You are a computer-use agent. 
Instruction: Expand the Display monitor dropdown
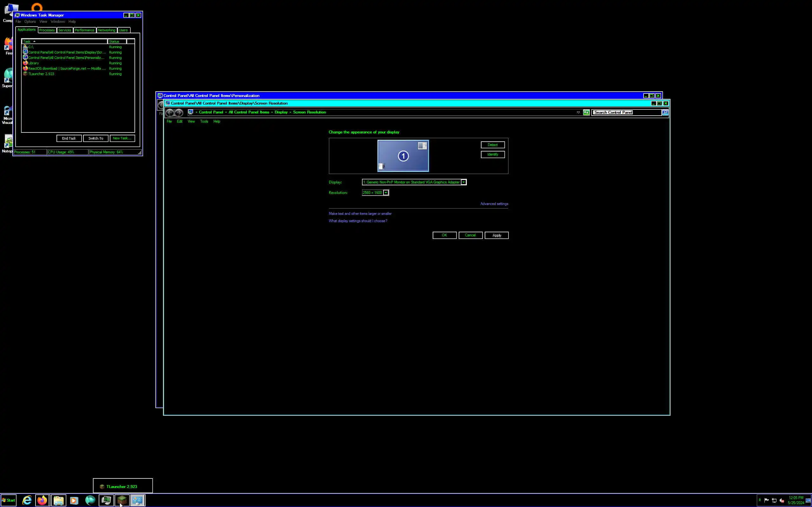tap(463, 182)
